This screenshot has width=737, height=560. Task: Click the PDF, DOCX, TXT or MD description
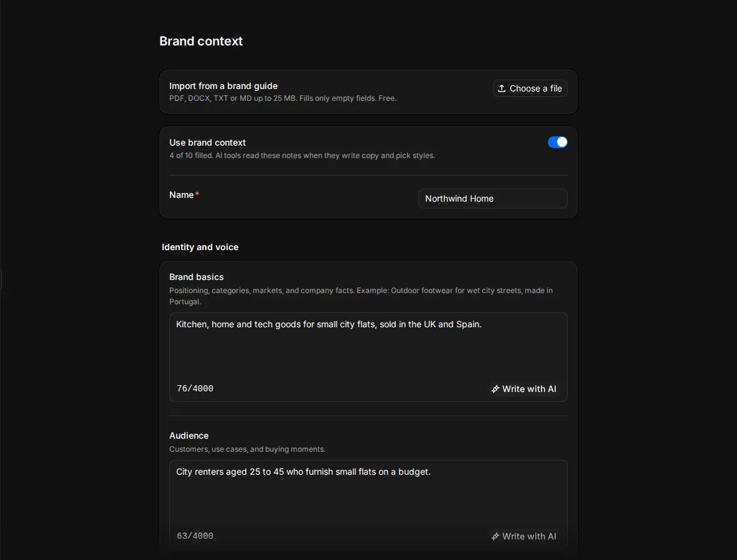click(x=283, y=98)
